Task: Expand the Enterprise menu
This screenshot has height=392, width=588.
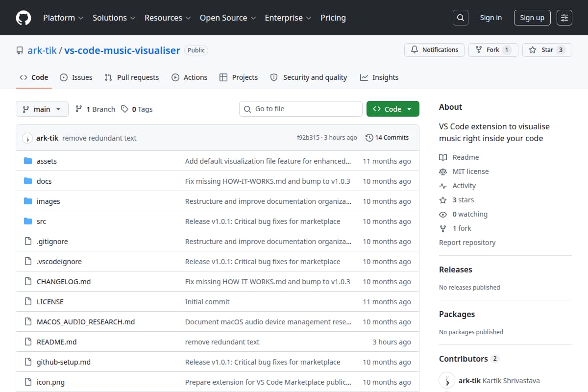Action: [x=288, y=18]
